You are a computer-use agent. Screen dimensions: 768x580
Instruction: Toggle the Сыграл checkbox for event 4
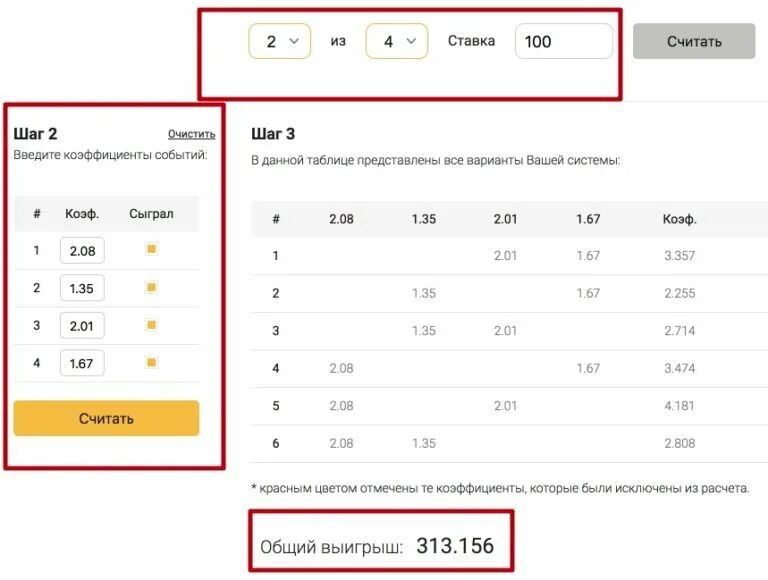click(151, 362)
